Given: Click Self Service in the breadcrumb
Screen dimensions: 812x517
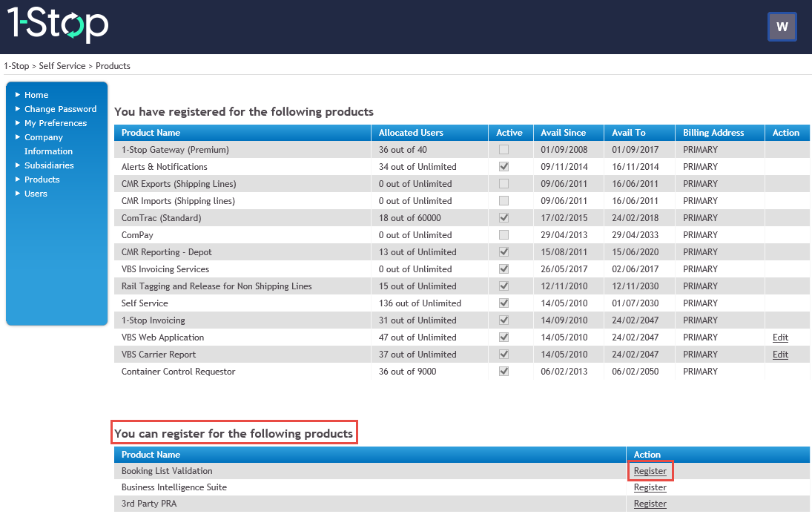Looking at the screenshot, I should pos(62,66).
